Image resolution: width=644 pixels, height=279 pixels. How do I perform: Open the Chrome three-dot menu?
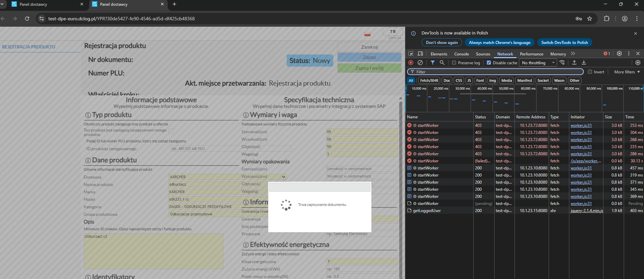[637, 19]
